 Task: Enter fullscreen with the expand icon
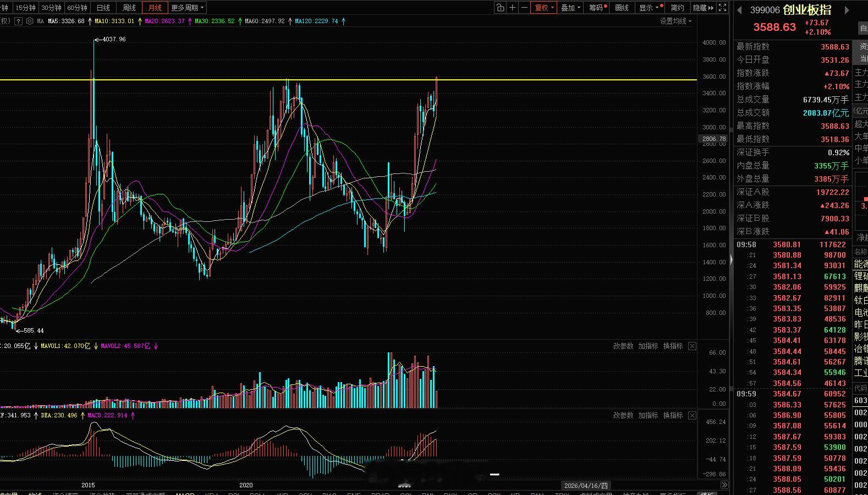click(723, 8)
